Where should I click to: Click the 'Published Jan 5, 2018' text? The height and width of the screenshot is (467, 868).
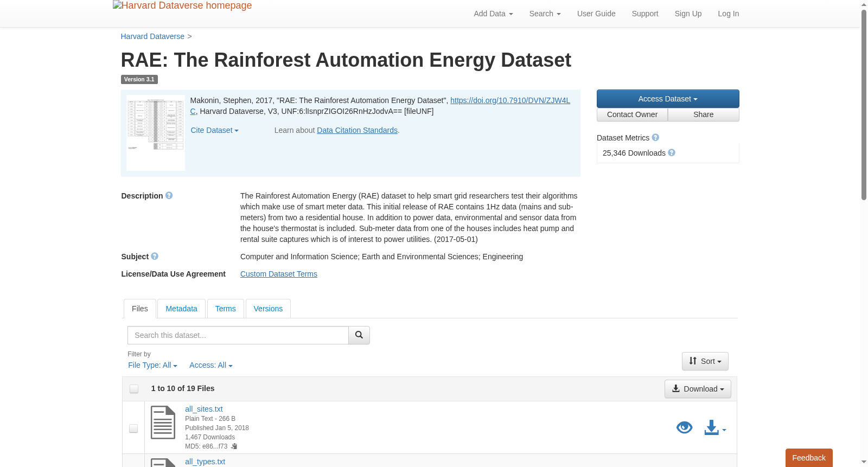pos(217,428)
